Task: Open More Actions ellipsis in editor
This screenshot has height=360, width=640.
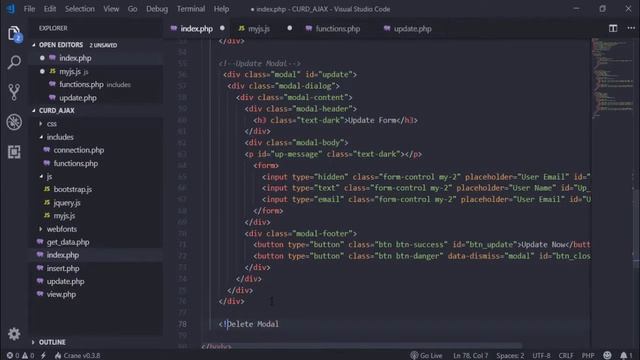Action: [x=631, y=29]
